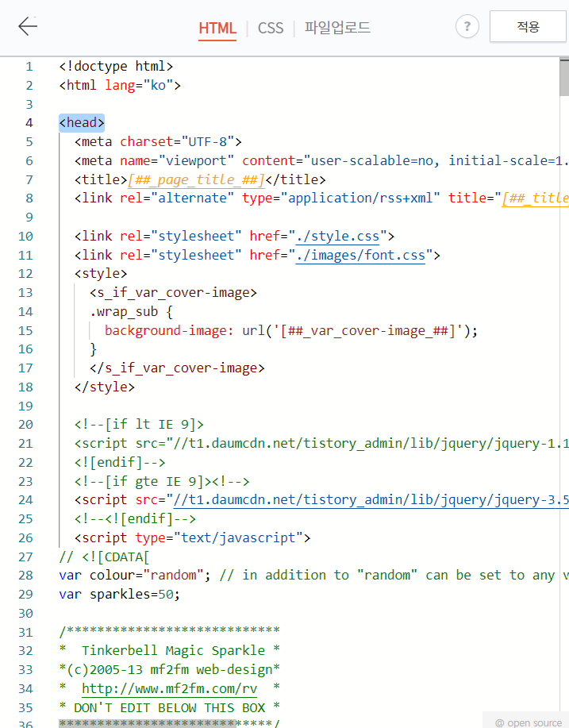Switch to the CSS tab

tap(270, 29)
